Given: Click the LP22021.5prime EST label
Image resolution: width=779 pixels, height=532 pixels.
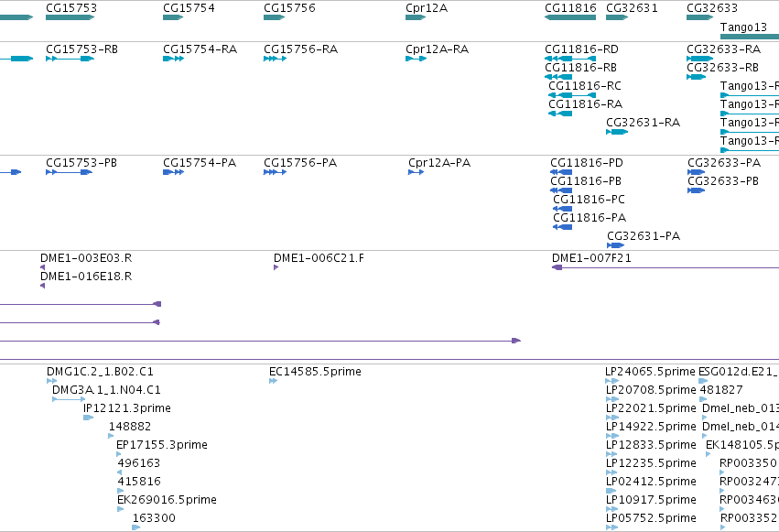Looking at the screenshot, I should pyautogui.click(x=651, y=408).
